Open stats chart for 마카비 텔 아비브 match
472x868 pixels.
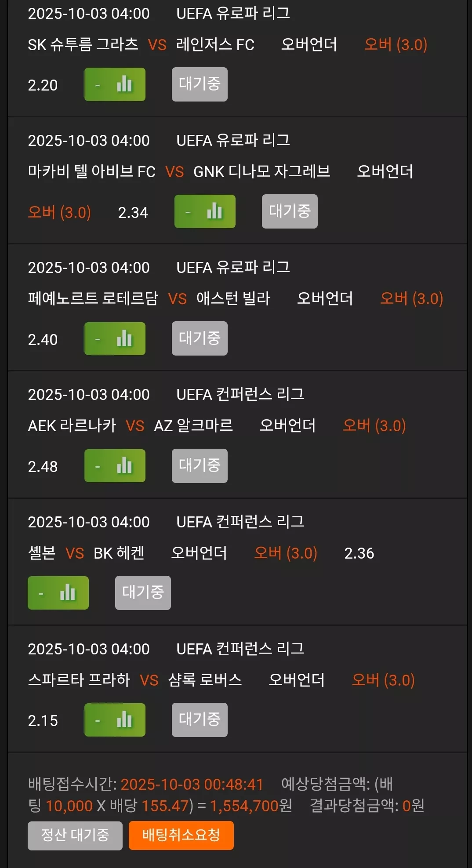click(205, 211)
